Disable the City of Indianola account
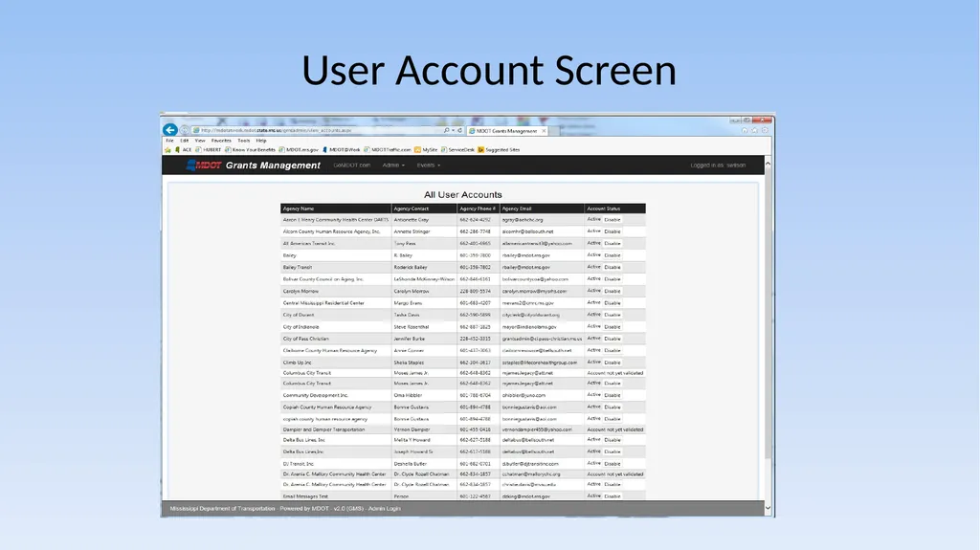This screenshot has height=550, width=980. (612, 327)
